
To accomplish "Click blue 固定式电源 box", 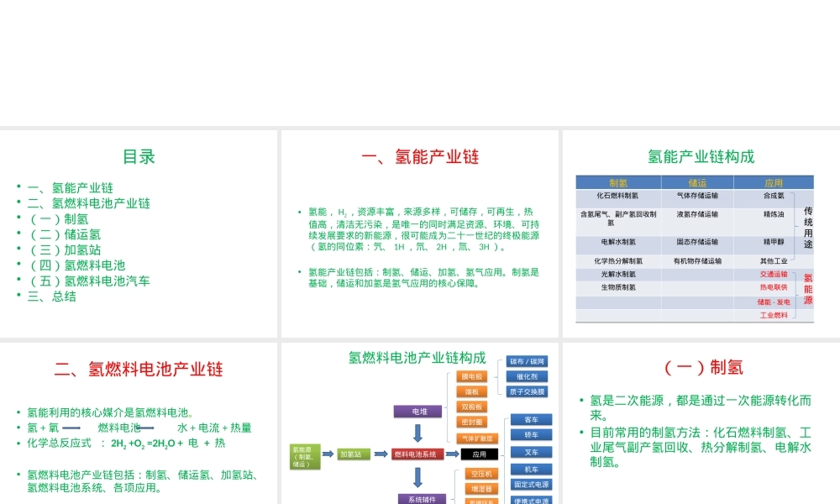I will click(x=531, y=484).
